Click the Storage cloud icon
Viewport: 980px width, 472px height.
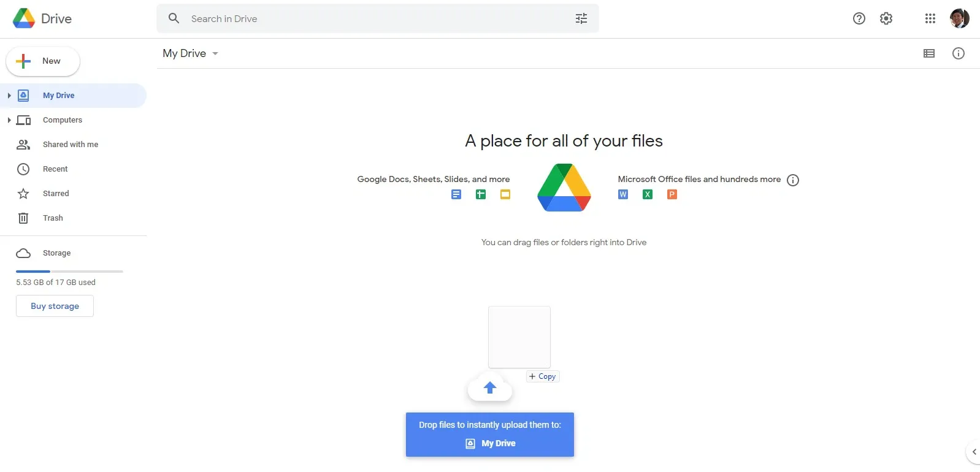(x=23, y=253)
